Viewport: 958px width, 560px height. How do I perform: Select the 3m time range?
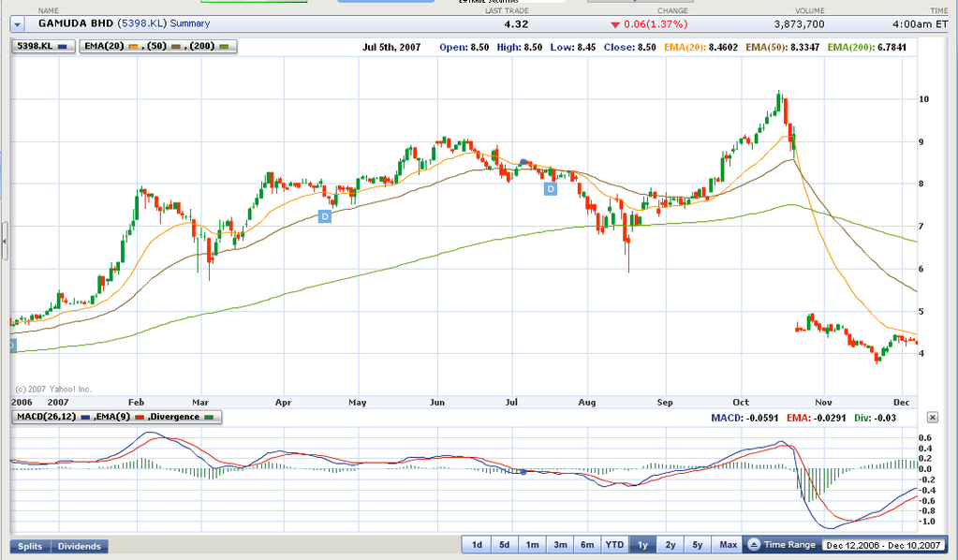[560, 544]
